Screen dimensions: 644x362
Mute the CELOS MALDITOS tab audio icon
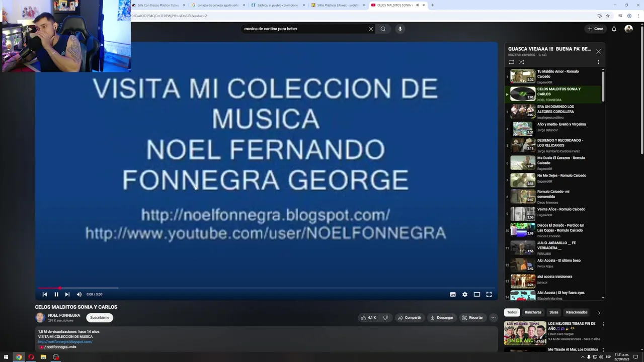[x=417, y=5]
